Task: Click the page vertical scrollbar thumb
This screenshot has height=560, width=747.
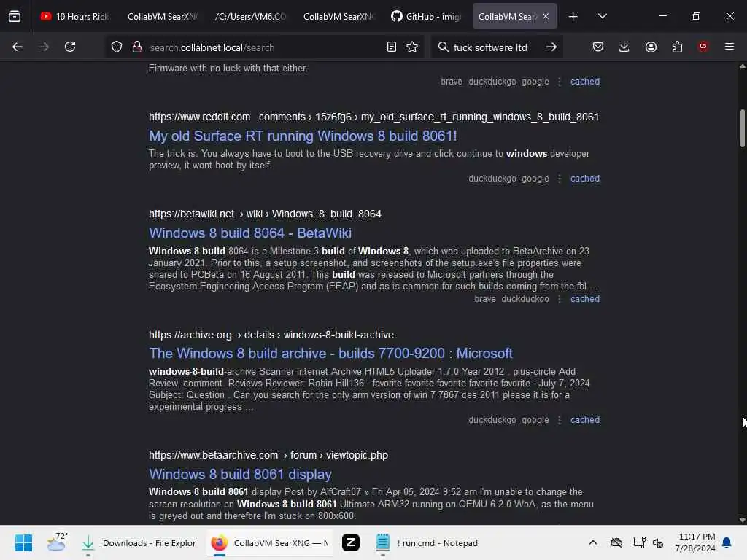Action: 742,128
